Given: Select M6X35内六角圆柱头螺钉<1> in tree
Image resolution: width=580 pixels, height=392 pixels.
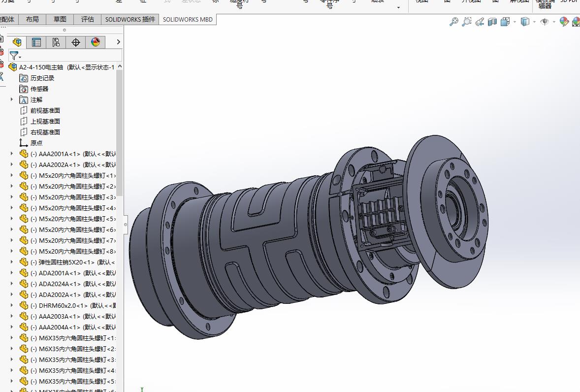Looking at the screenshot, I should (73, 338).
